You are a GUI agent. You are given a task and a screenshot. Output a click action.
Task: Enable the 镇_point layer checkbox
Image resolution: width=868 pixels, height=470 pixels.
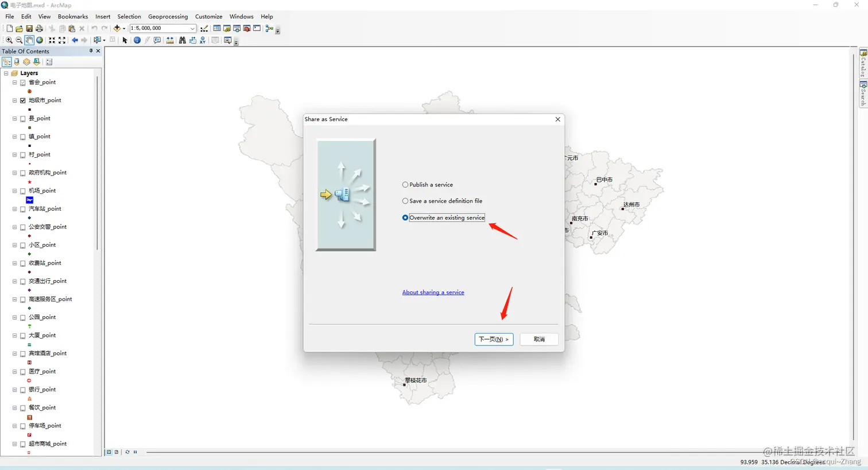pos(23,137)
